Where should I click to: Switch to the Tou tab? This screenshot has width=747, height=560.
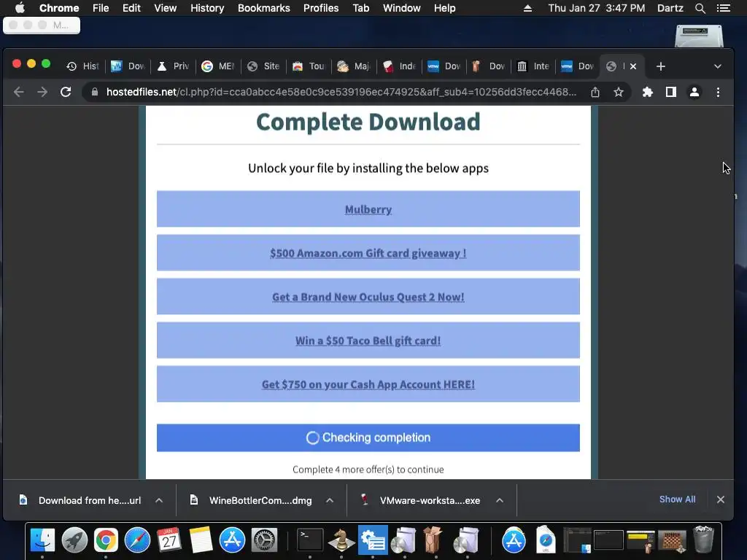309,66
